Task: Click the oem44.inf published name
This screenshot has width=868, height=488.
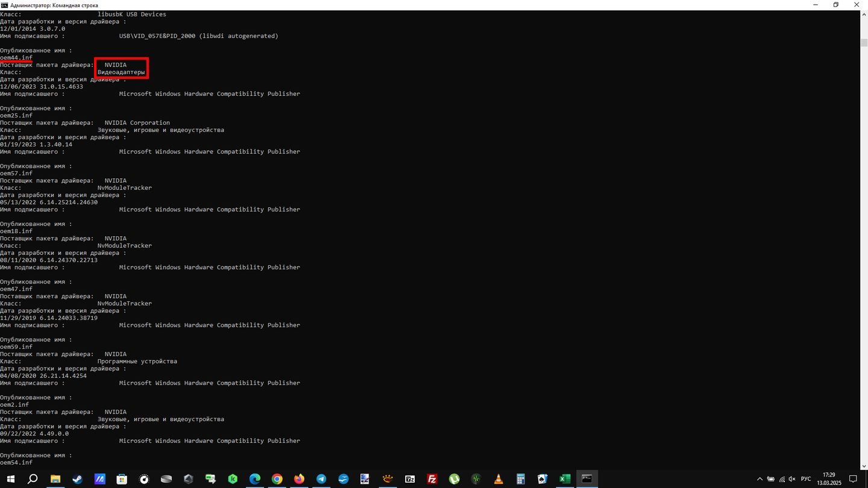Action: point(16,58)
